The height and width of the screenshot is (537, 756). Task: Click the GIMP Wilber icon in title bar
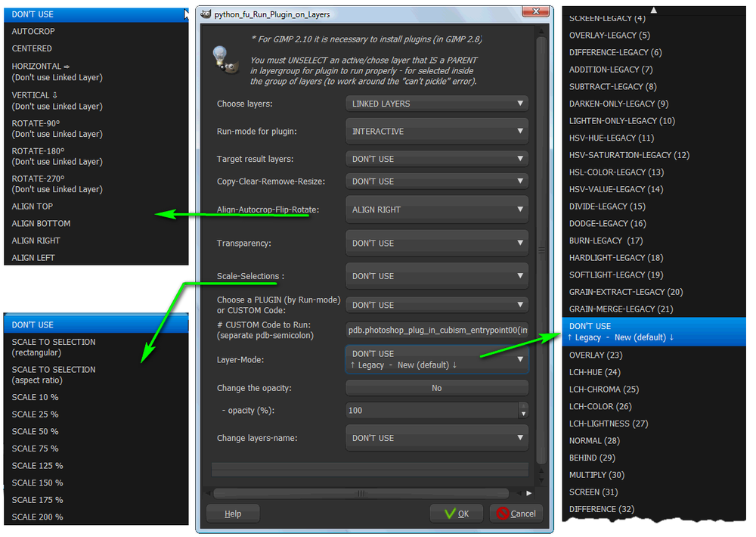pos(206,14)
